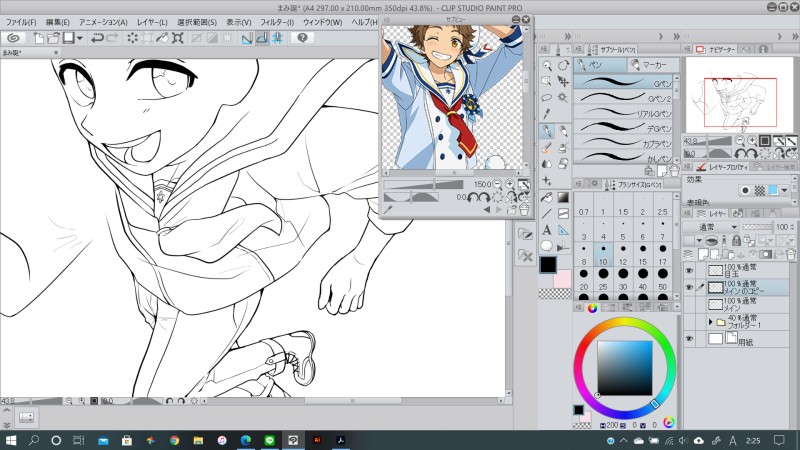Select the Eyedropper tool
The image size is (800, 450).
[547, 113]
